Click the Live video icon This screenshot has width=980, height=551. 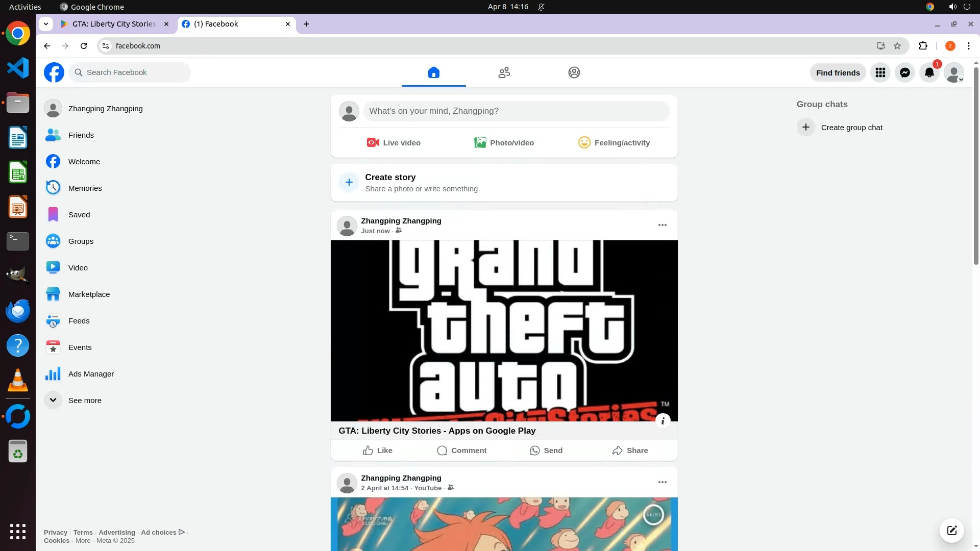coord(373,143)
